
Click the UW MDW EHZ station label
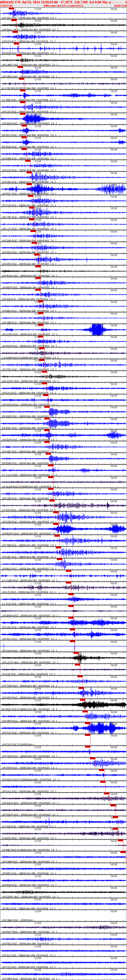[30, 288]
